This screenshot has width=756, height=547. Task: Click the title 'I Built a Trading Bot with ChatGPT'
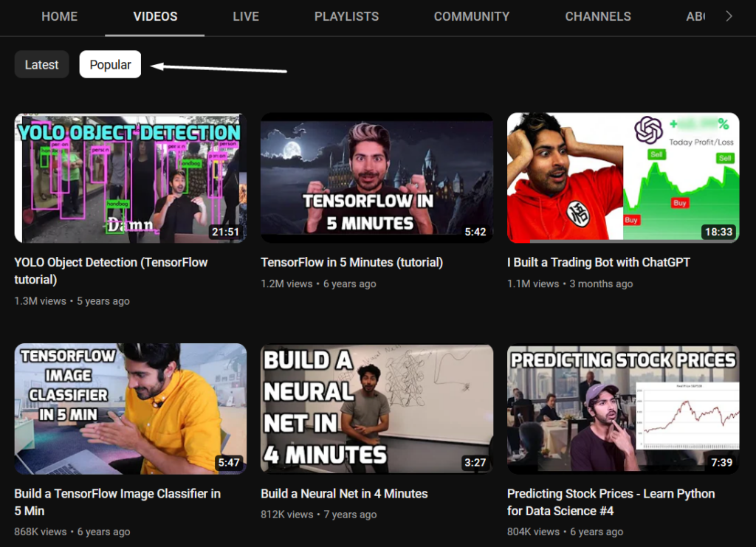pyautogui.click(x=599, y=263)
